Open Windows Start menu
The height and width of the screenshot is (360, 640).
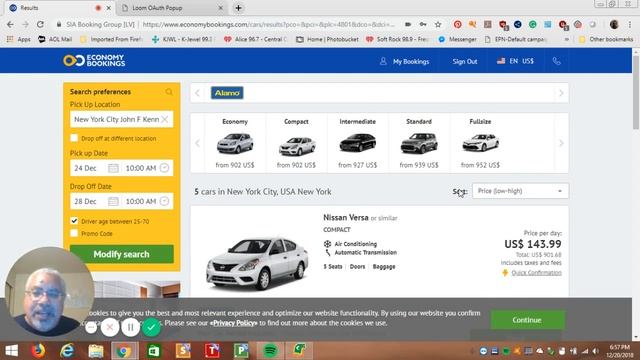[11, 351]
